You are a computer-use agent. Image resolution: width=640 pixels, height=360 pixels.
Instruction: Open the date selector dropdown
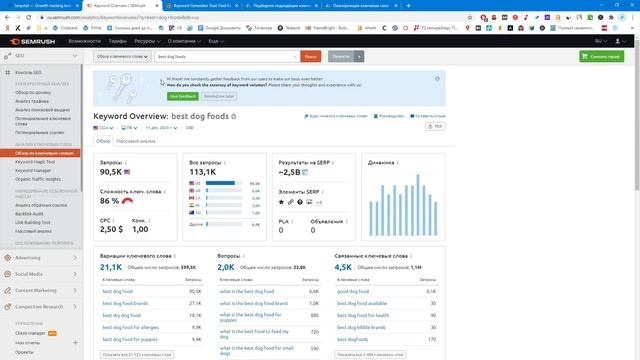pyautogui.click(x=162, y=128)
